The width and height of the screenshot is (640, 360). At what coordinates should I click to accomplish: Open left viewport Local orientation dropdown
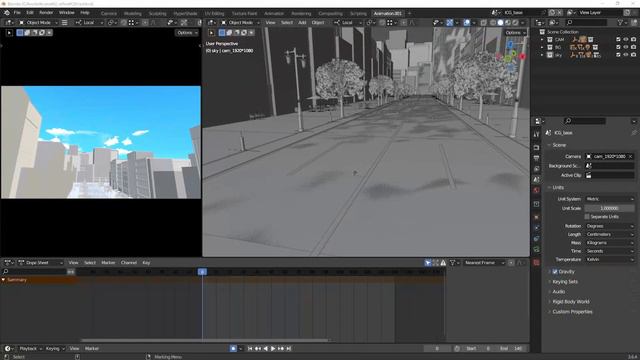89,22
